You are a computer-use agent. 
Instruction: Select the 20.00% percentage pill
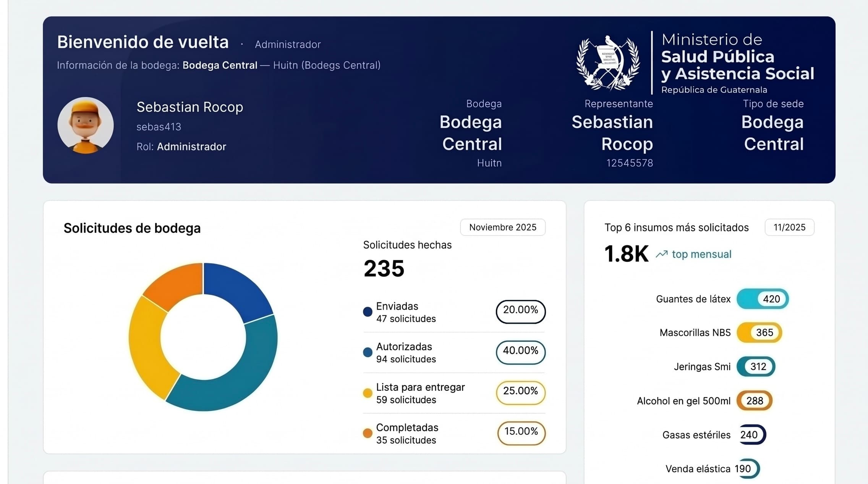[520, 311]
